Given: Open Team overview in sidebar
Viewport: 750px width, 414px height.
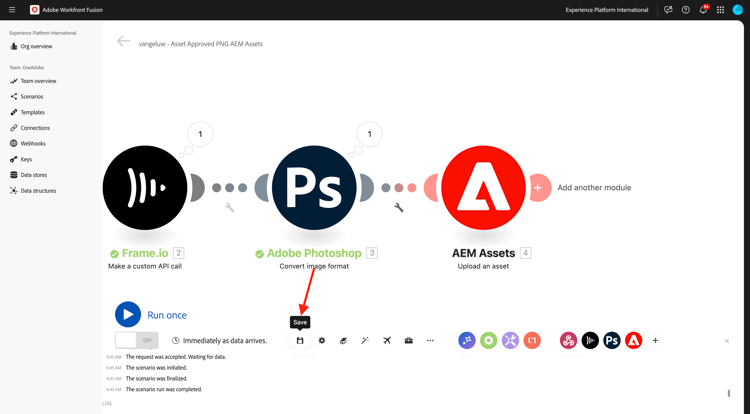Looking at the screenshot, I should point(33,81).
